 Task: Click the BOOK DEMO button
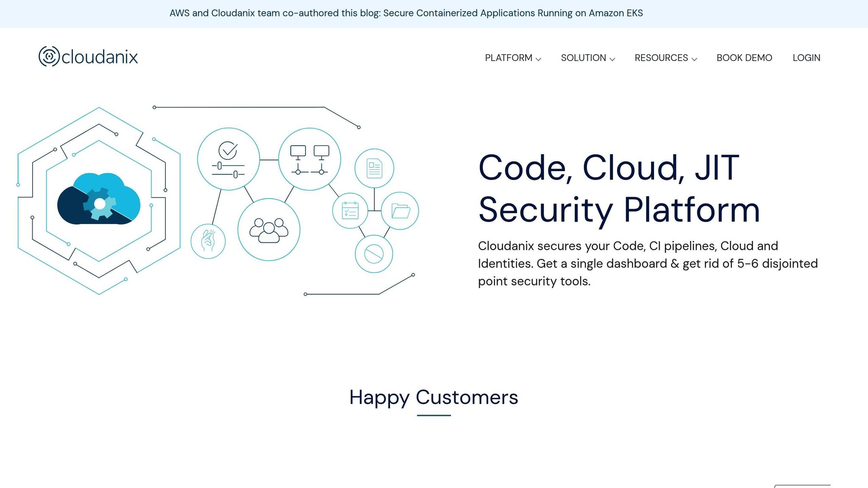tap(744, 58)
